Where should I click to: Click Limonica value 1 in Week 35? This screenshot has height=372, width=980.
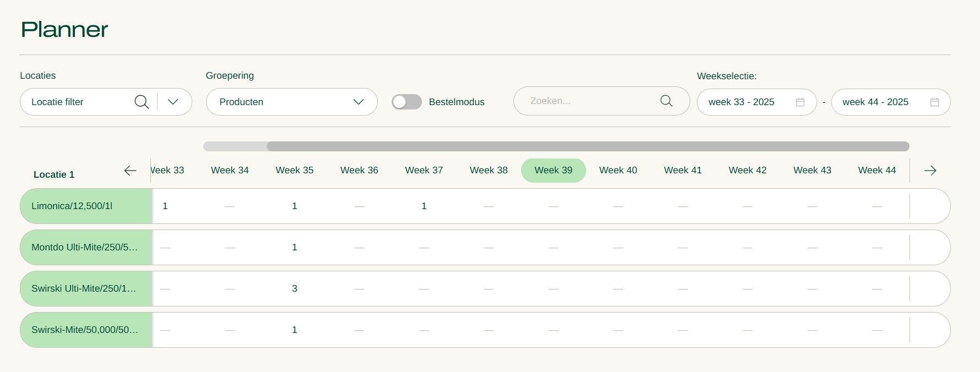point(295,206)
